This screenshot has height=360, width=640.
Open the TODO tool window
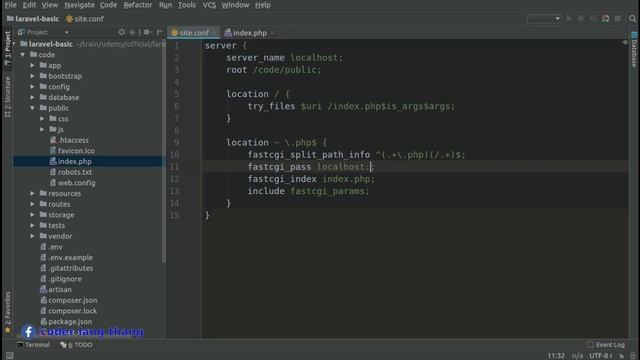pyautogui.click(x=76, y=345)
